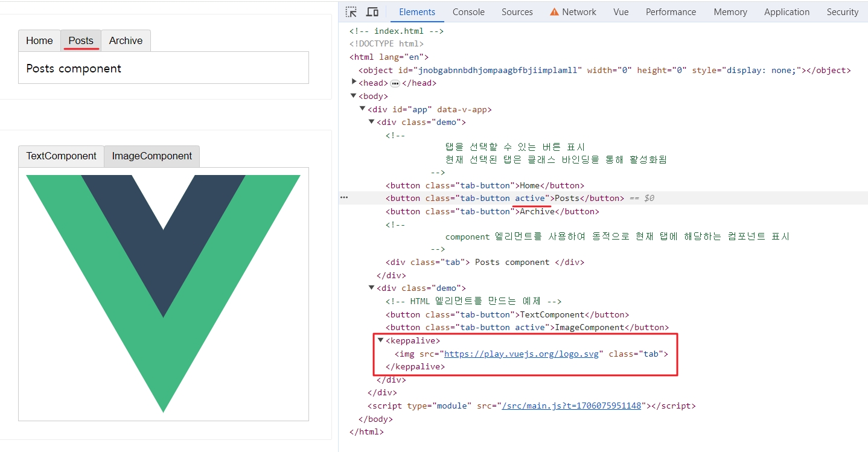Open the Application tab
Image resolution: width=868 pixels, height=452 pixels.
click(787, 11)
